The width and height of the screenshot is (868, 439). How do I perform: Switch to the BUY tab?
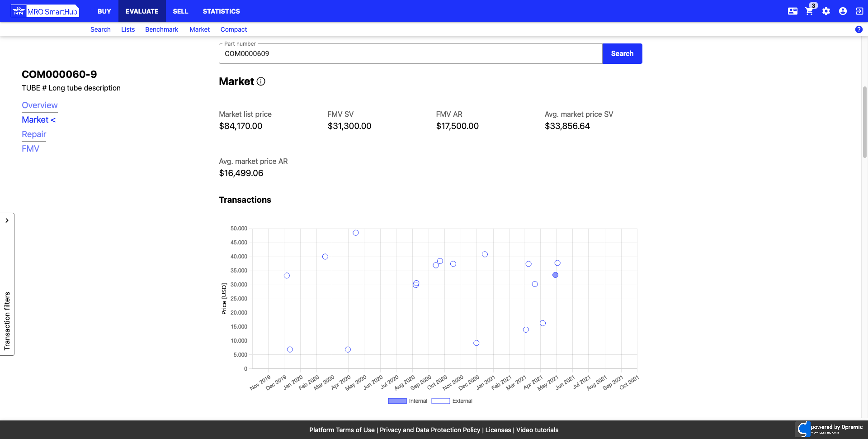pos(104,11)
